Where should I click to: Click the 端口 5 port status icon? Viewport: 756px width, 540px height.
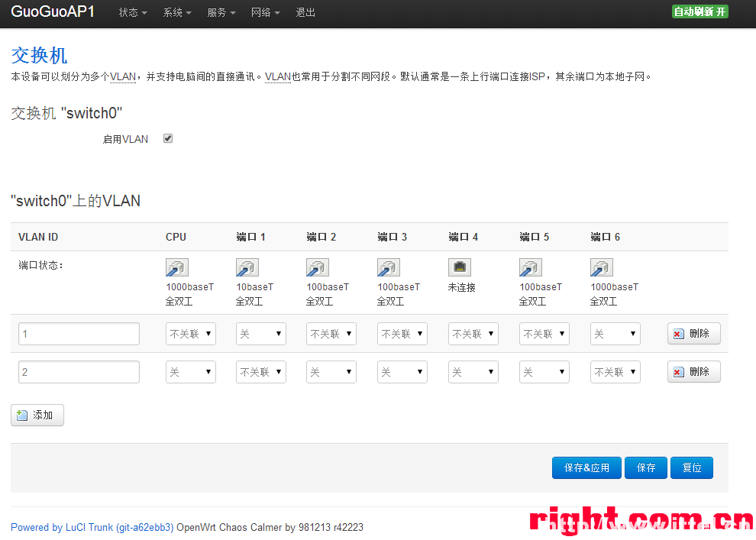pos(531,267)
